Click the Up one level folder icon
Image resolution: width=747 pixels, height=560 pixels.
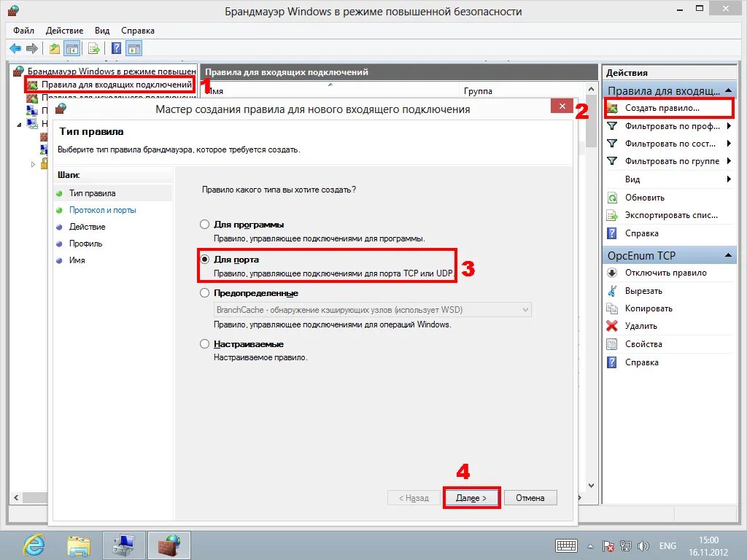point(55,48)
